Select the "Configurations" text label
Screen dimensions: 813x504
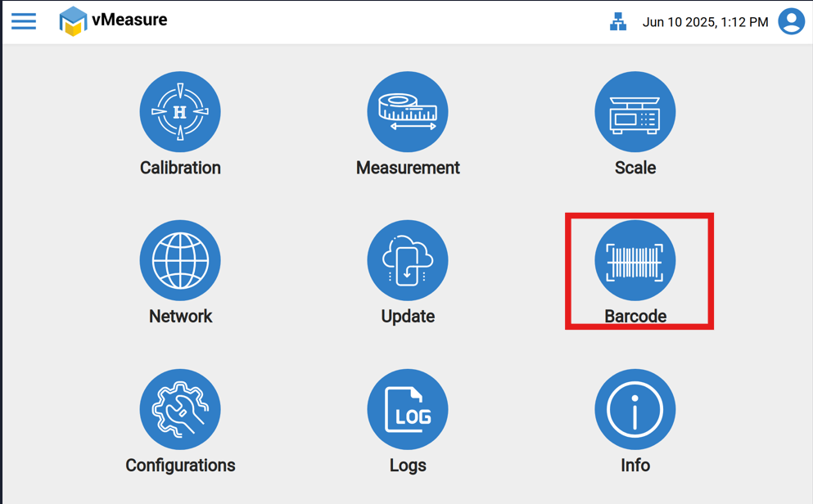click(x=180, y=466)
